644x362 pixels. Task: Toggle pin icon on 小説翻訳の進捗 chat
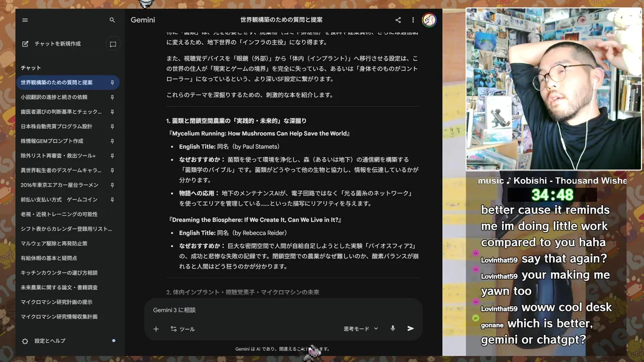click(112, 97)
